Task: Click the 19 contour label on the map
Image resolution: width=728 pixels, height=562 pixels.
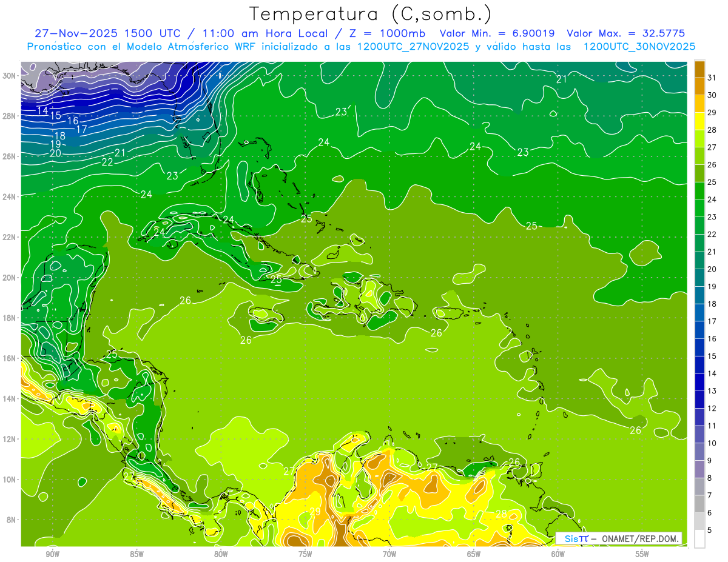Action: [x=55, y=144]
